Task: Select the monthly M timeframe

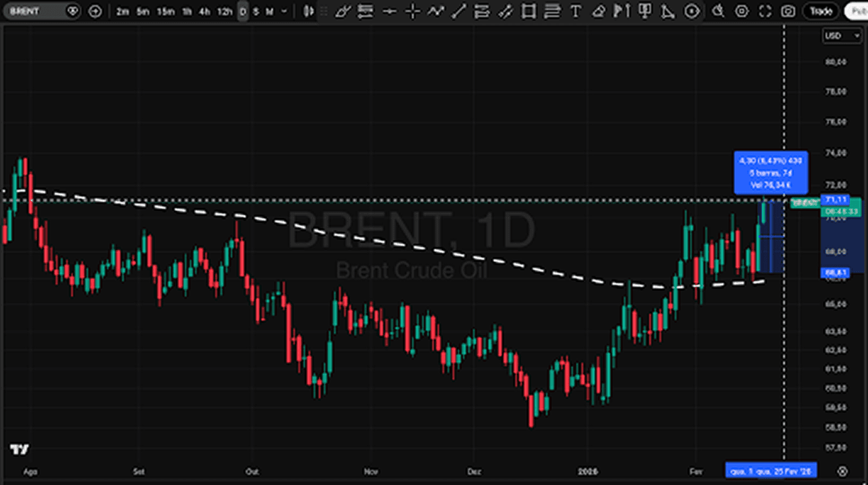Action: [x=270, y=11]
